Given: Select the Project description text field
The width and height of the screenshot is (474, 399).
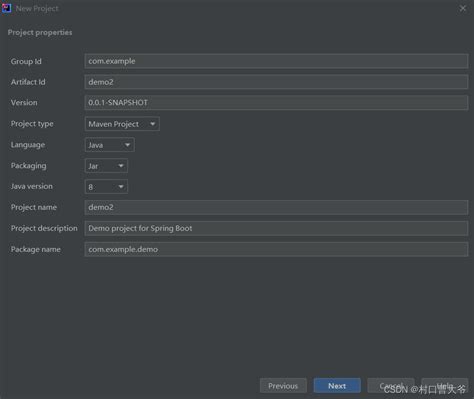Looking at the screenshot, I should pyautogui.click(x=276, y=228).
